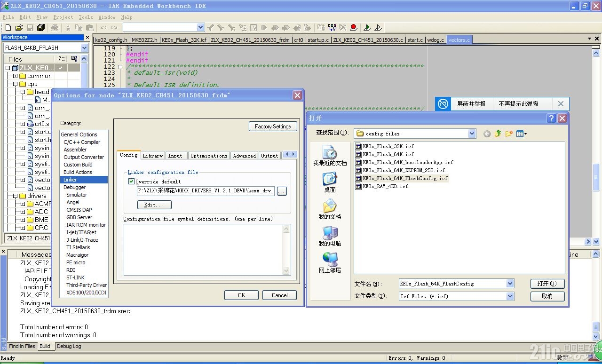Select the Debugger category
Screen dimensions: 602x364
(75, 187)
